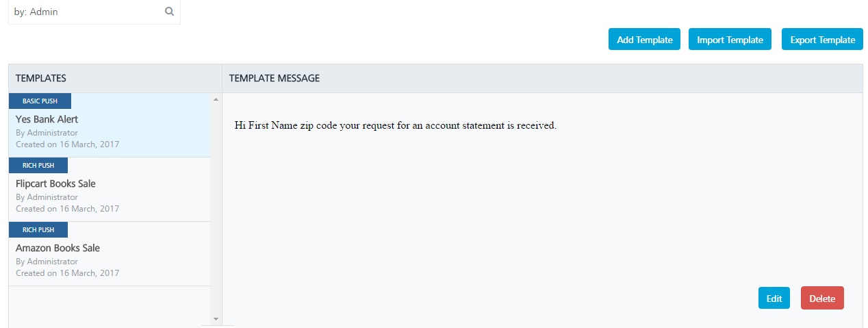Click the Export Template button
This screenshot has width=868, height=328.
pos(822,40)
